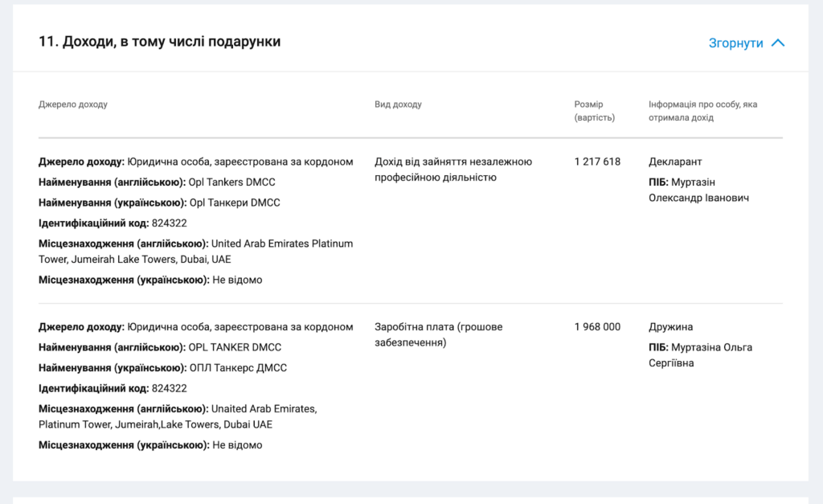This screenshot has height=504, width=823.
Task: Select the amount 1 968 000
Action: point(597,327)
